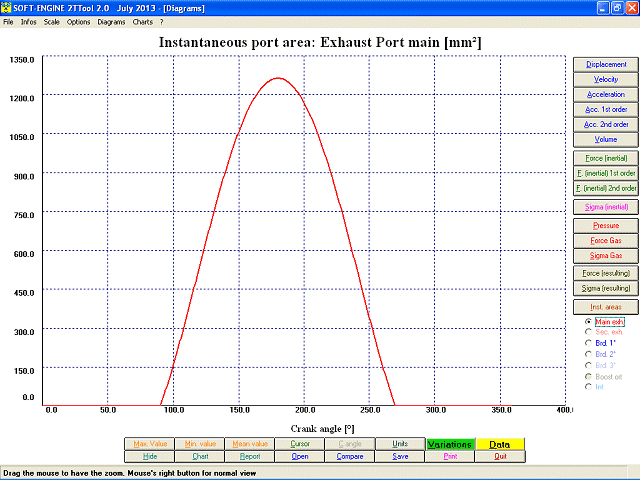Image resolution: width=640 pixels, height=480 pixels.
Task: Click the Chart button
Action: 200,456
